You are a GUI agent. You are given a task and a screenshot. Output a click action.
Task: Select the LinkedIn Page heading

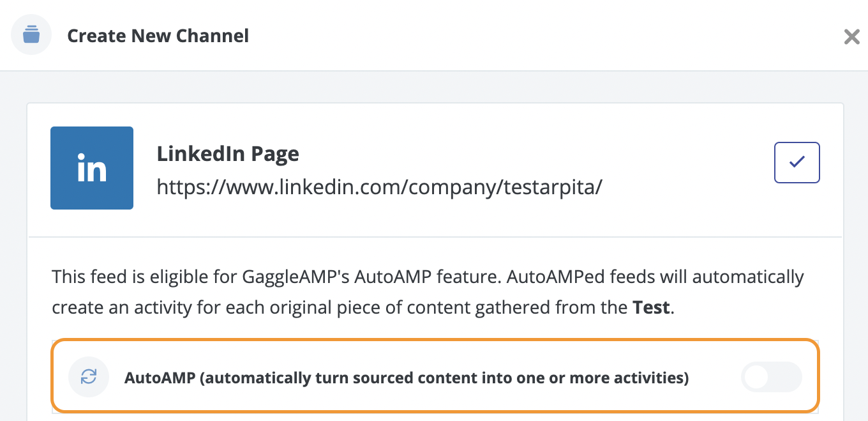(x=228, y=154)
